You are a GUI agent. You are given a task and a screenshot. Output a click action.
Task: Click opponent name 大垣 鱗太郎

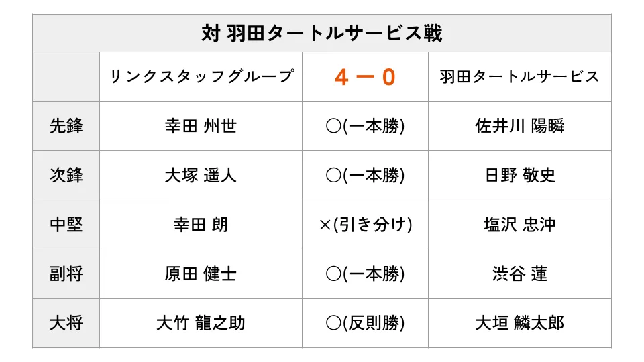point(519,323)
